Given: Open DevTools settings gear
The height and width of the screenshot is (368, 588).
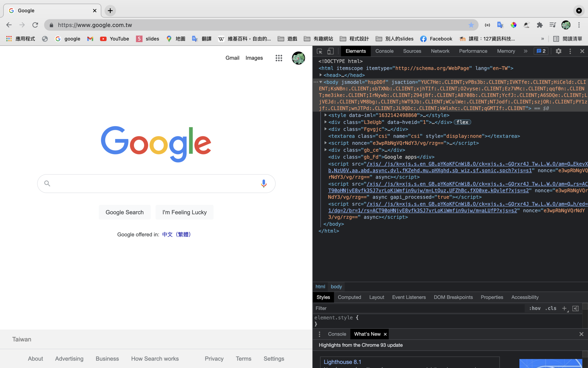Looking at the screenshot, I should (x=558, y=51).
